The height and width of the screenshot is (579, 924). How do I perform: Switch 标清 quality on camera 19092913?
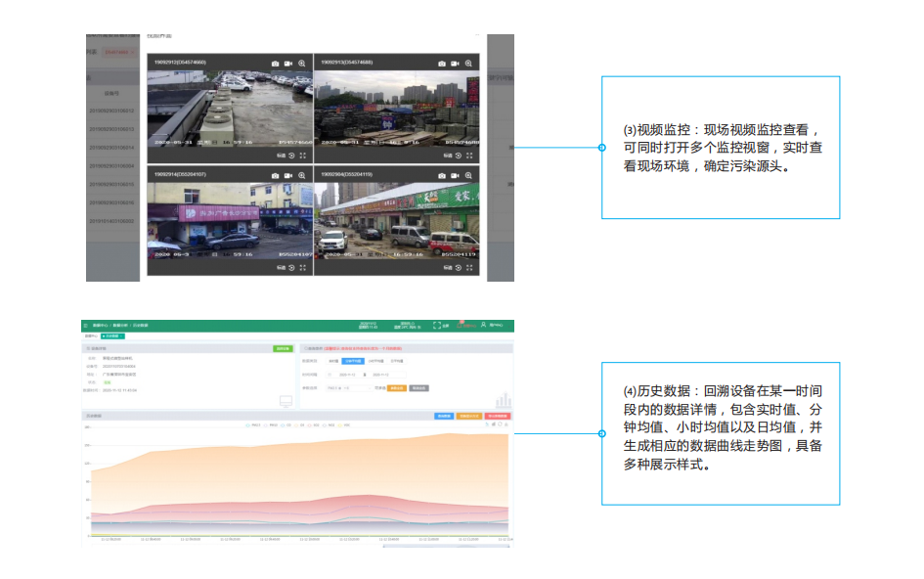(448, 156)
